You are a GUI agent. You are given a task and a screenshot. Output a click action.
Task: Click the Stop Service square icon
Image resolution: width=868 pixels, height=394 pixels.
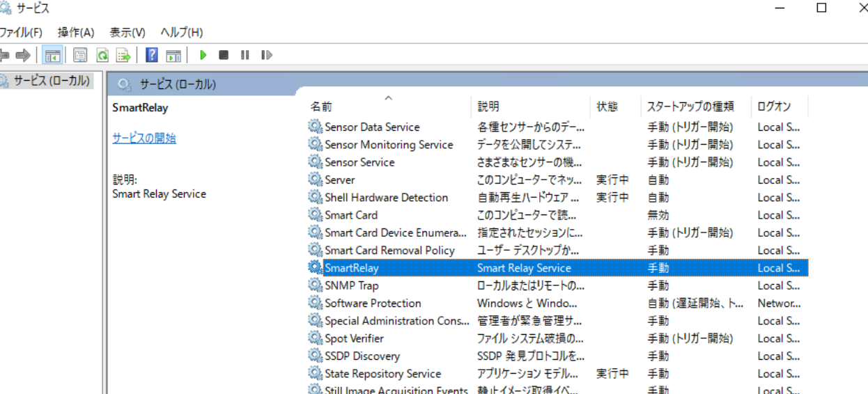(224, 55)
